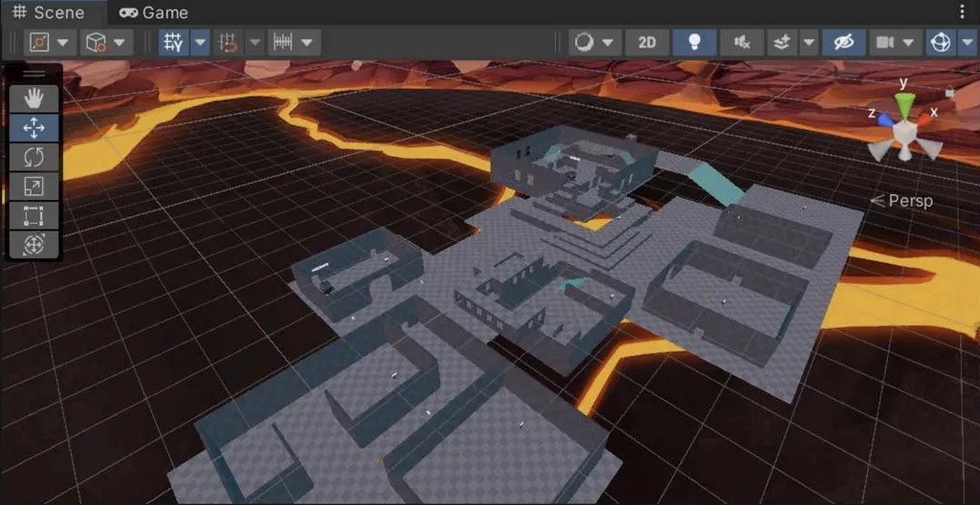Toggle 2D view mode

647,42
